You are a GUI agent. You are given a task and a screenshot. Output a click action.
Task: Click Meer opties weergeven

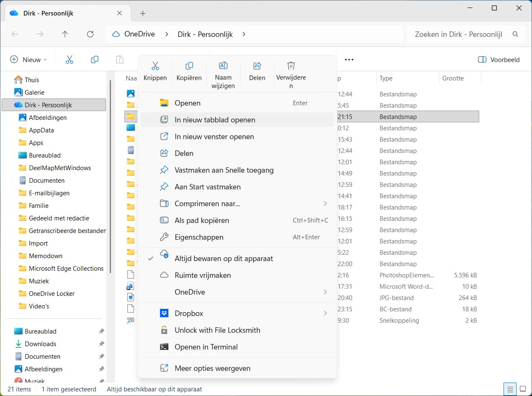(x=212, y=368)
